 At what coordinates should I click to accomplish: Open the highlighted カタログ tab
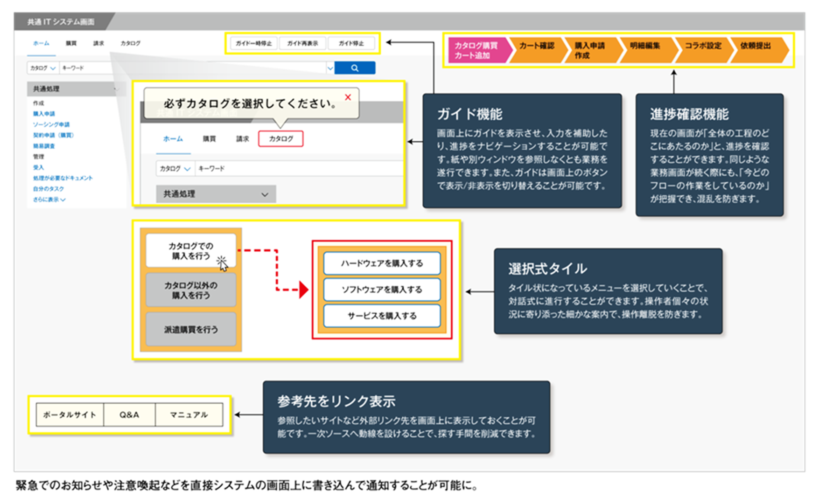tap(280, 138)
